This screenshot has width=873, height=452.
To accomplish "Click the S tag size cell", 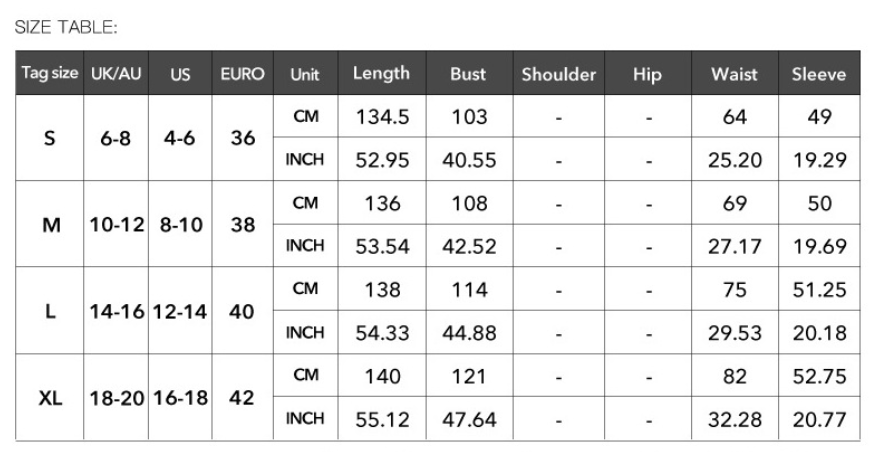I will pyautogui.click(x=50, y=137).
